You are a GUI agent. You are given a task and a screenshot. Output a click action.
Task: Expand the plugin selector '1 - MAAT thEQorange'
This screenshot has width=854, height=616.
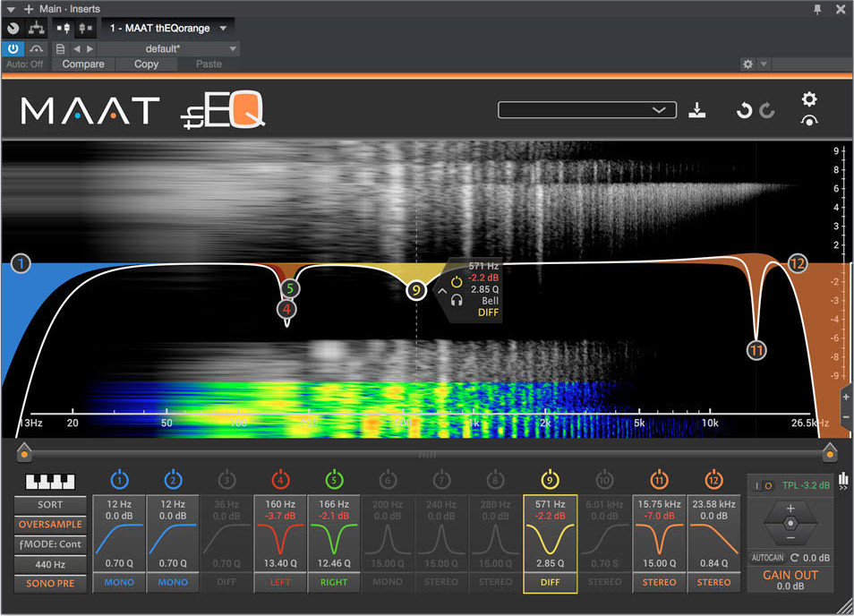pos(168,28)
